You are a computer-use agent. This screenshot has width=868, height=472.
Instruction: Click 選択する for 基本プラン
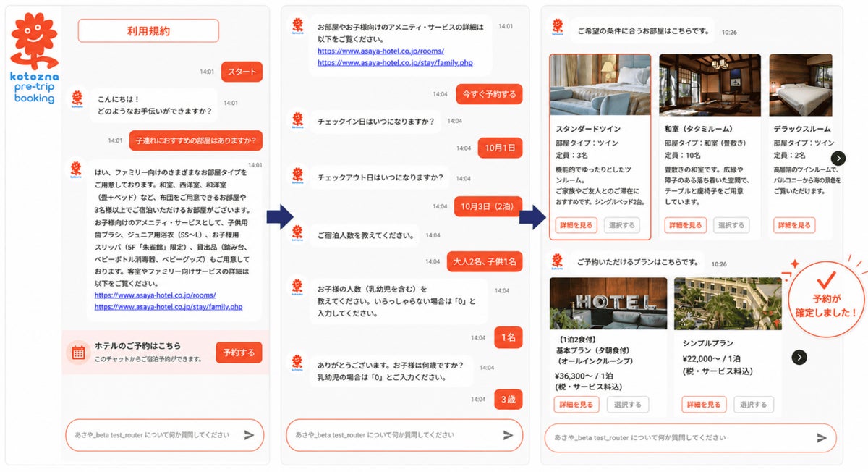[627, 405]
